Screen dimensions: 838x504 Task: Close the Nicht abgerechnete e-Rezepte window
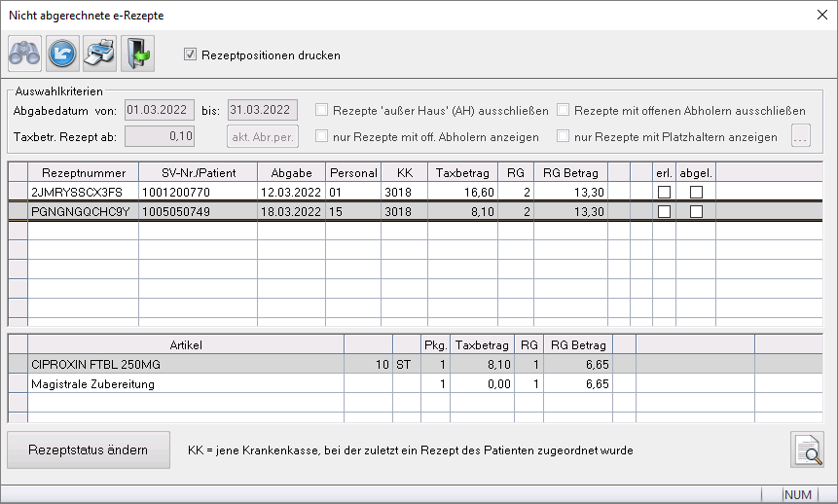pos(819,15)
